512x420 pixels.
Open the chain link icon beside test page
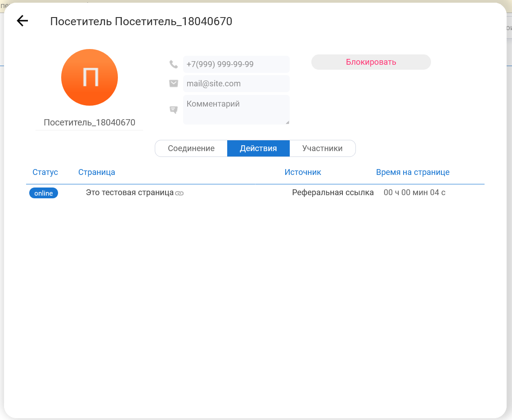click(x=180, y=193)
